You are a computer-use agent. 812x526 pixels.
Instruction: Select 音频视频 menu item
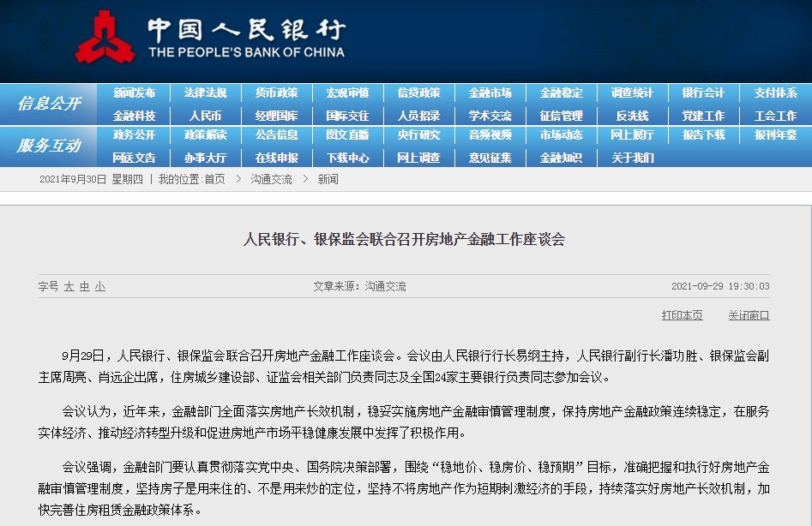point(490,135)
